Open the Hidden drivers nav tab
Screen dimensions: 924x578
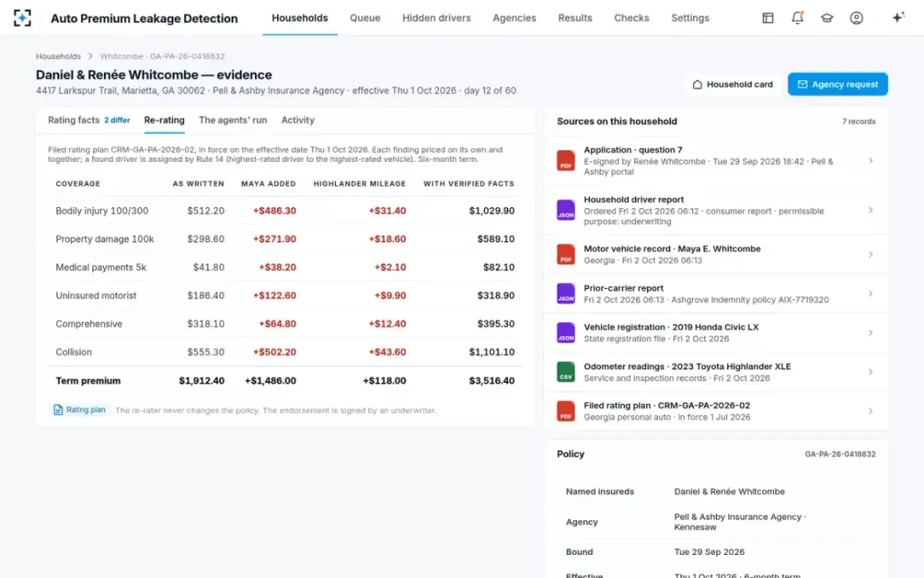437,18
